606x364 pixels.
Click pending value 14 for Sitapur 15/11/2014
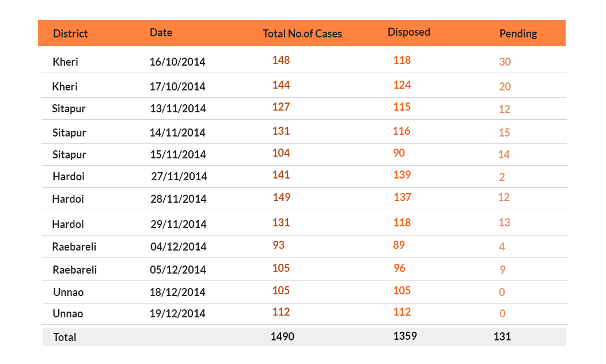[x=504, y=154]
